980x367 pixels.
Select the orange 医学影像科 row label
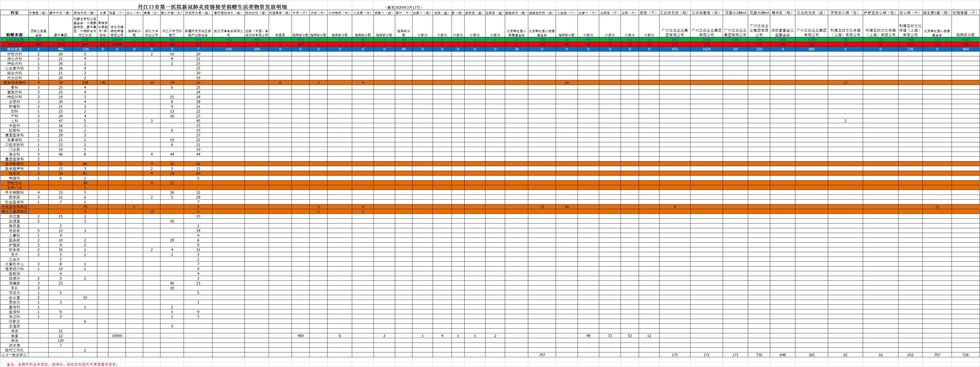click(x=14, y=164)
